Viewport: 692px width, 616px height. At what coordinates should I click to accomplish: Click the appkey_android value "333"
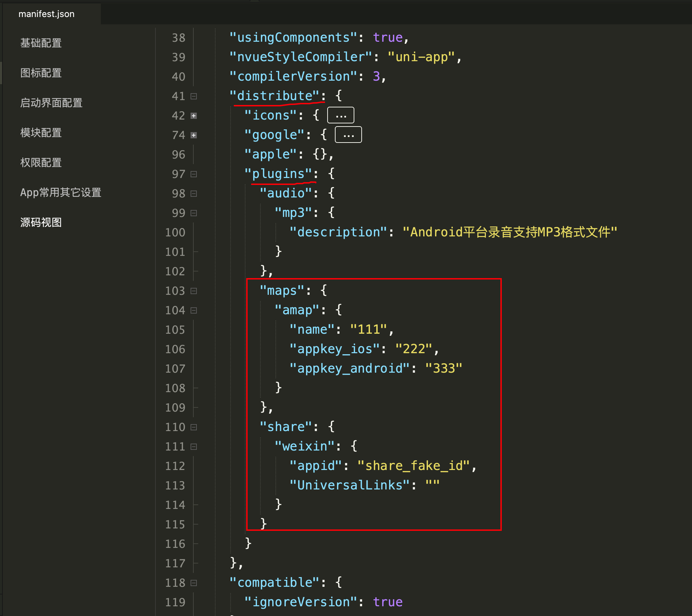(x=443, y=368)
